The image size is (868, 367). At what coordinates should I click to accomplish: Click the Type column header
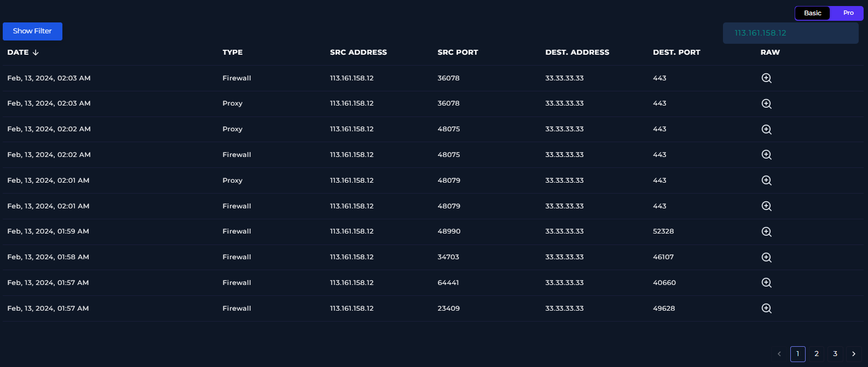point(233,53)
